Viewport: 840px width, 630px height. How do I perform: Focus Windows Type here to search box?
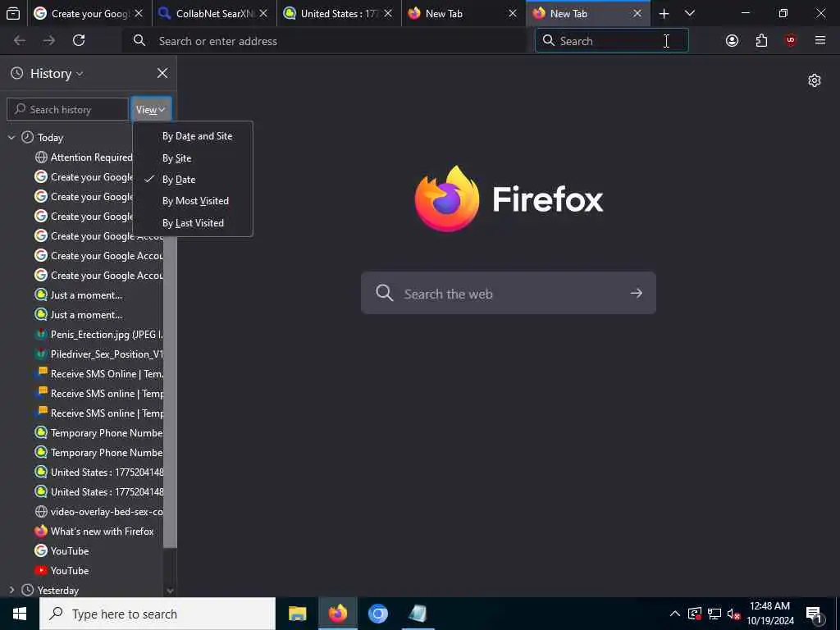(x=157, y=614)
